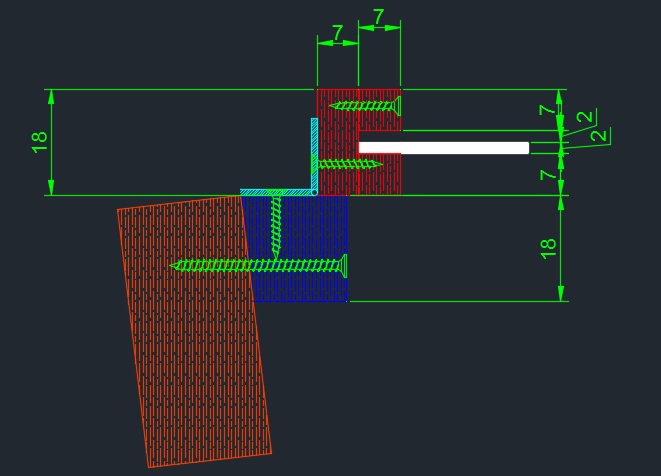Image resolution: width=661 pixels, height=476 pixels.
Task: Pick the lower dimension text 2 with leader
Action: [597, 135]
